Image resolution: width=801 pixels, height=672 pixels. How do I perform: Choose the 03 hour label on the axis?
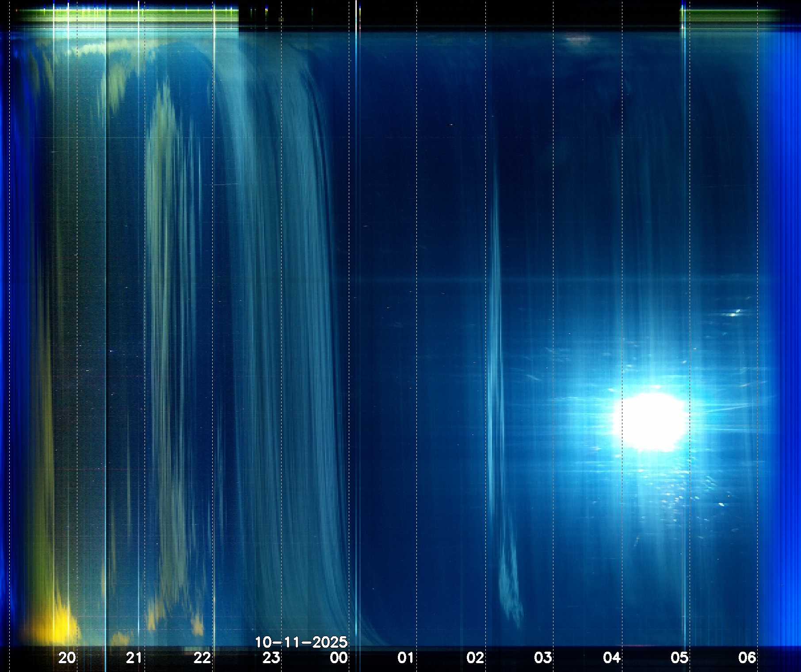tap(543, 658)
